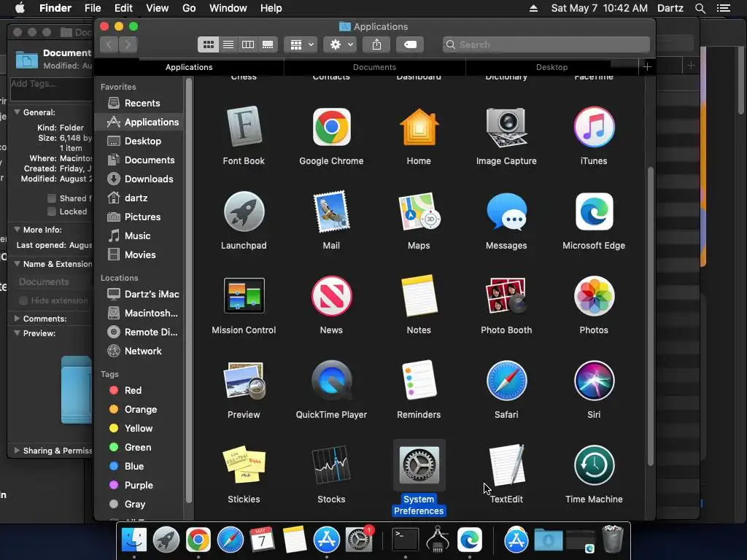The height and width of the screenshot is (560, 747).
Task: Select the Notes app icon
Action: click(x=419, y=296)
